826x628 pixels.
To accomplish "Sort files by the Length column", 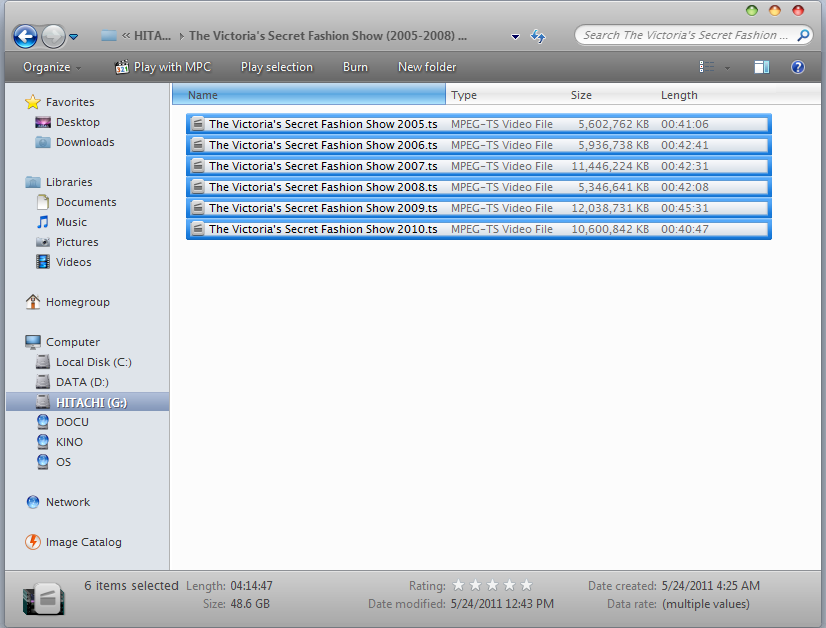I will tap(714, 95).
